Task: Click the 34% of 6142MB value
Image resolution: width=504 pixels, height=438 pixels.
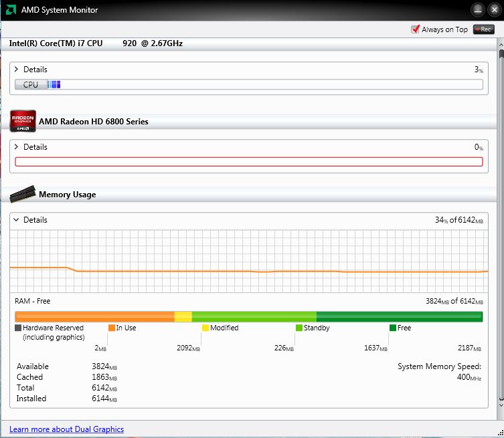Action: point(459,220)
